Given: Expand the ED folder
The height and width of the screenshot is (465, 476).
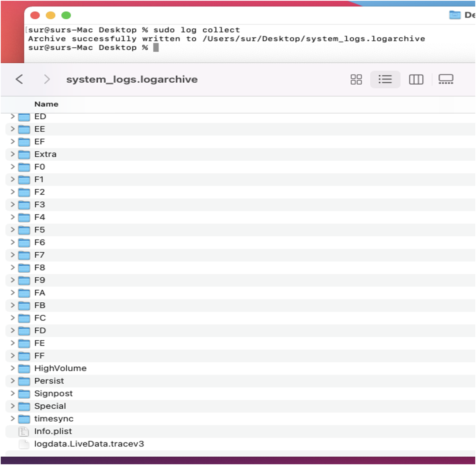Looking at the screenshot, I should pyautogui.click(x=12, y=116).
